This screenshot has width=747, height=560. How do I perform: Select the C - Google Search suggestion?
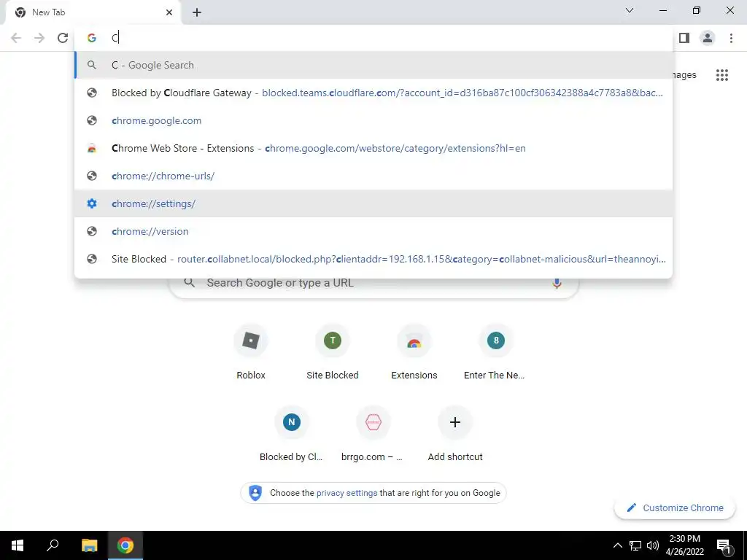point(373,65)
